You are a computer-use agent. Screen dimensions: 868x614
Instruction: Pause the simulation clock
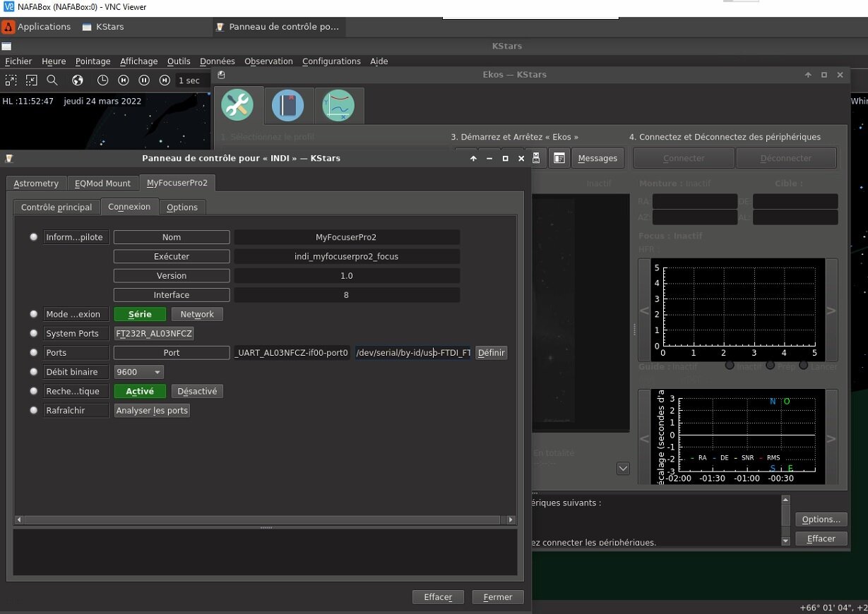pos(144,80)
